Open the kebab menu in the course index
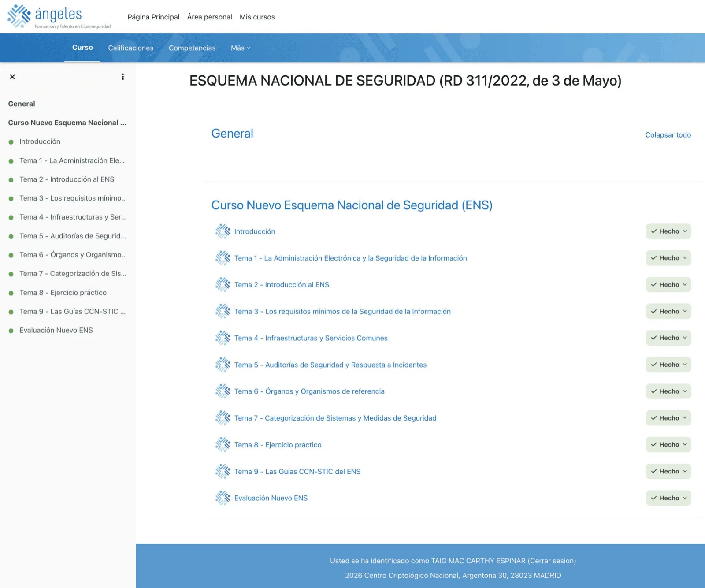Image resolution: width=705 pixels, height=588 pixels. (x=123, y=76)
